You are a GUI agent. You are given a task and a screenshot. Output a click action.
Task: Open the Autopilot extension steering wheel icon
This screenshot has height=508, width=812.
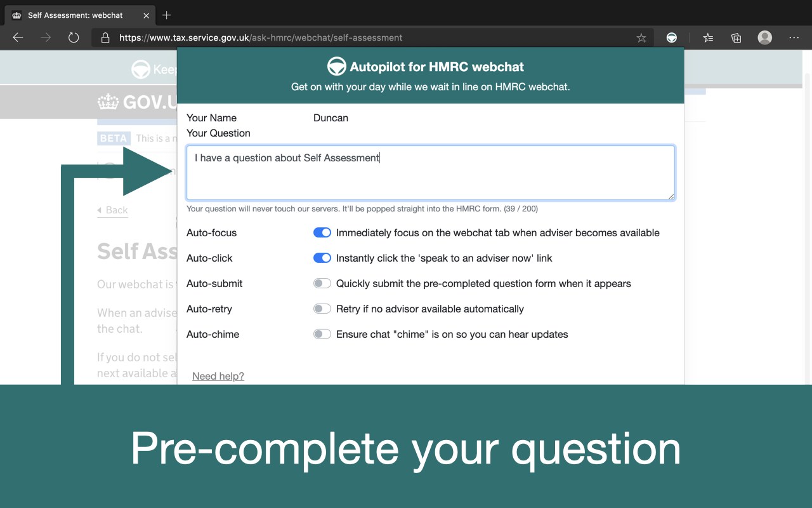tap(671, 38)
